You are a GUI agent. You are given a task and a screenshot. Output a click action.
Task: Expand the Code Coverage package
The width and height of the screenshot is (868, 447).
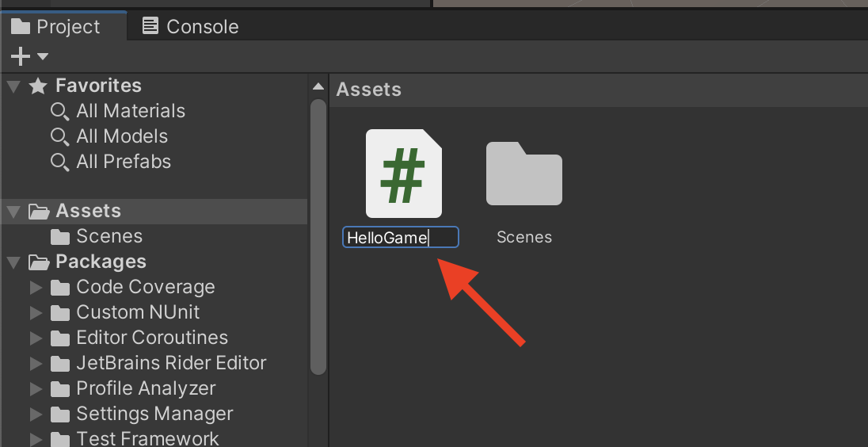tap(36, 288)
